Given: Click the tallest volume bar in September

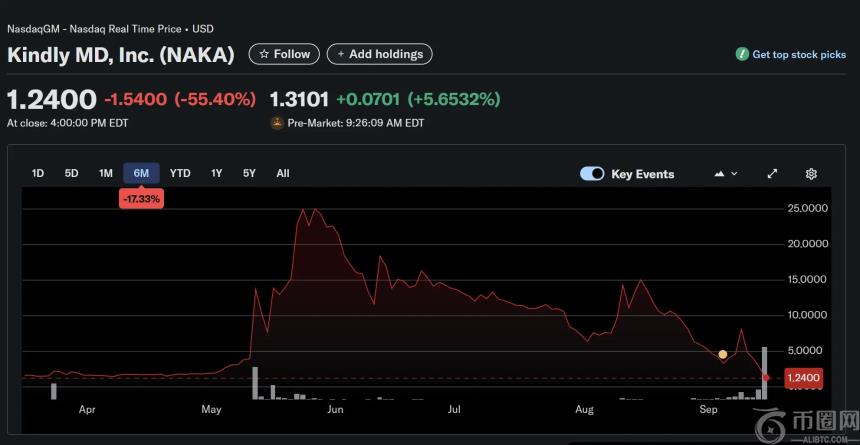Looking at the screenshot, I should [765, 372].
